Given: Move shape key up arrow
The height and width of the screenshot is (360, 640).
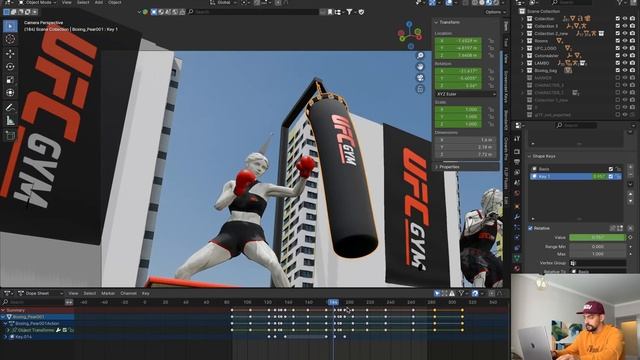Looking at the screenshot, I should (630, 194).
